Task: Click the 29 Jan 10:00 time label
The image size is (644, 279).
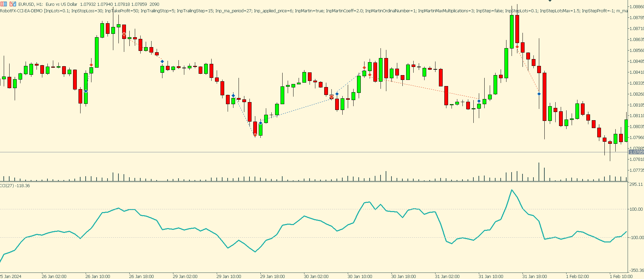Action: click(229, 277)
